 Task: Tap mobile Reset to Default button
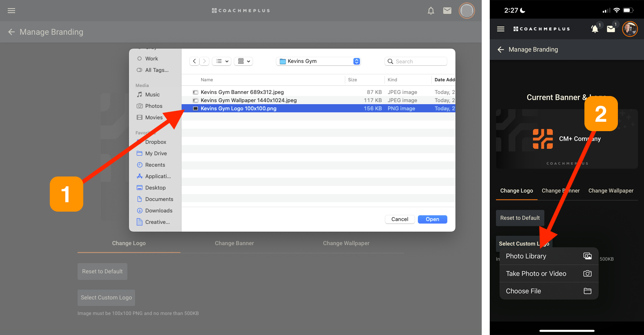coord(520,218)
